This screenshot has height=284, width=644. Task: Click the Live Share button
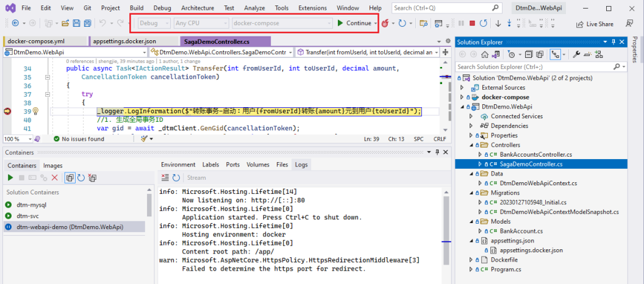pos(594,24)
